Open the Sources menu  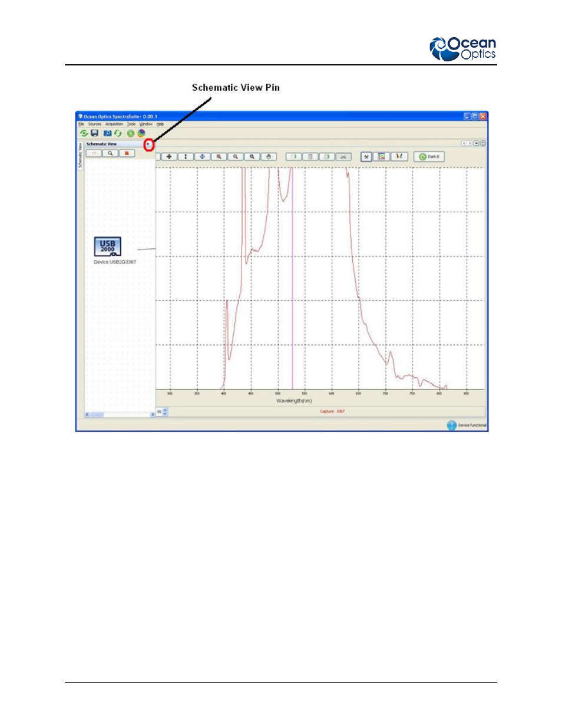[95, 124]
